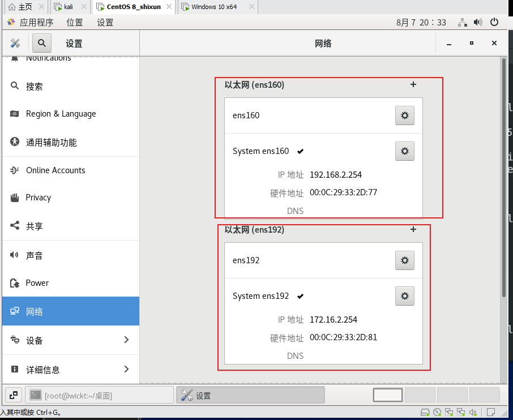
Task: Click the clock showing 8月7 20:33
Action: [x=421, y=22]
